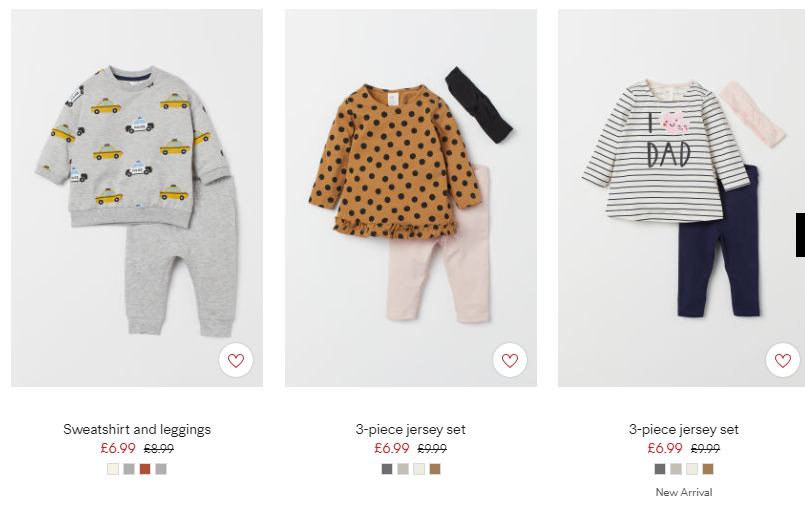Favorite the Sweatshirt and leggings set

coord(236,360)
